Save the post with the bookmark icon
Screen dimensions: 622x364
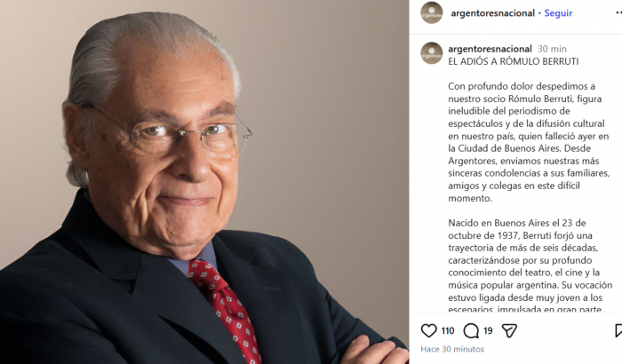coord(618,330)
